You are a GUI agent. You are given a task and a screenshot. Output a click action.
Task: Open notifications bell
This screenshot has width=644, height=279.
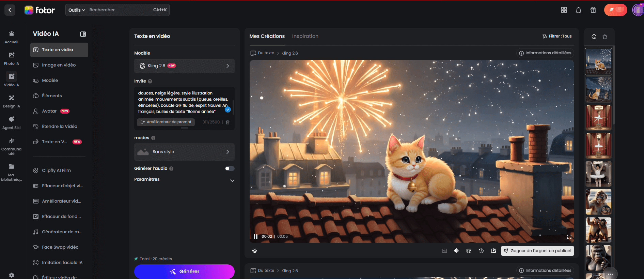(578, 10)
